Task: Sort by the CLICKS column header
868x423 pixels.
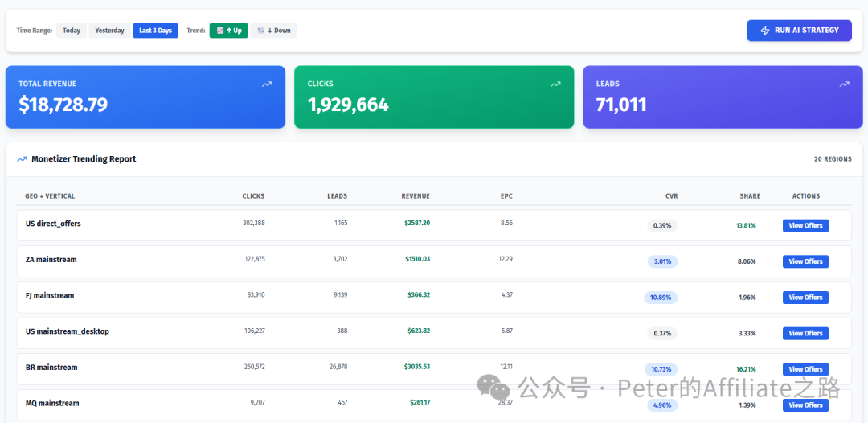Action: [253, 196]
